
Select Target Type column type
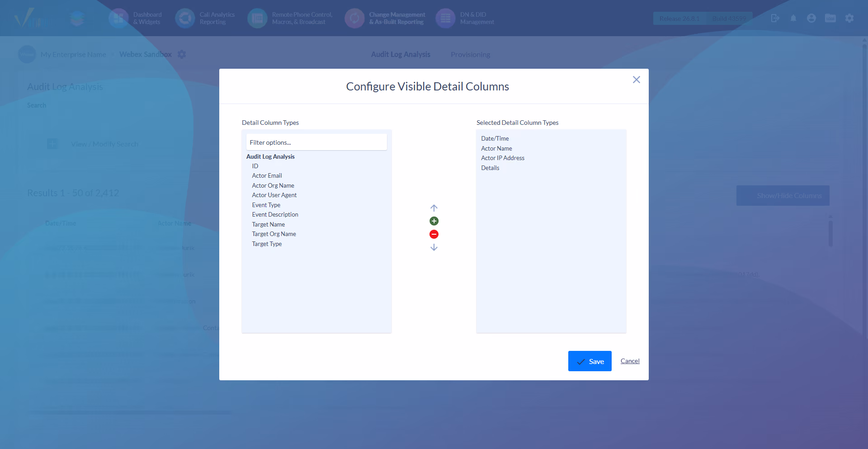pyautogui.click(x=267, y=244)
